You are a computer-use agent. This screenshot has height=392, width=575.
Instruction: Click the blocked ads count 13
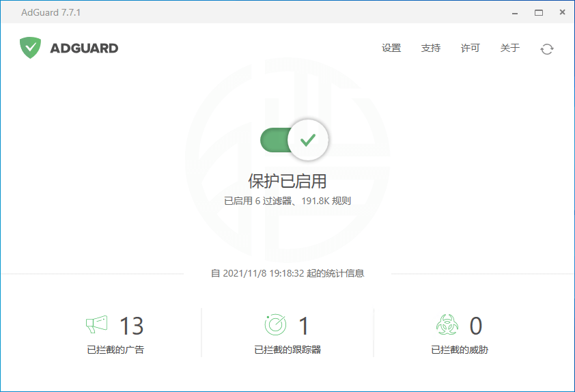click(132, 326)
